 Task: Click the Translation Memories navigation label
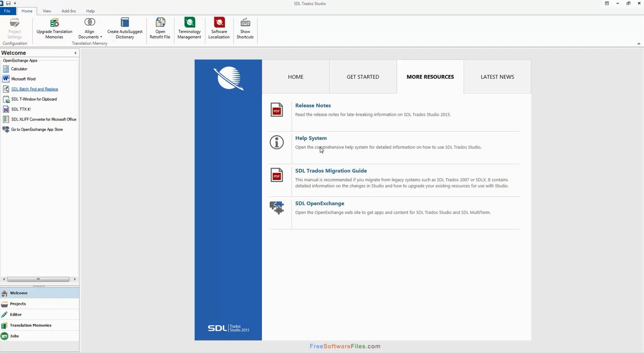31,325
